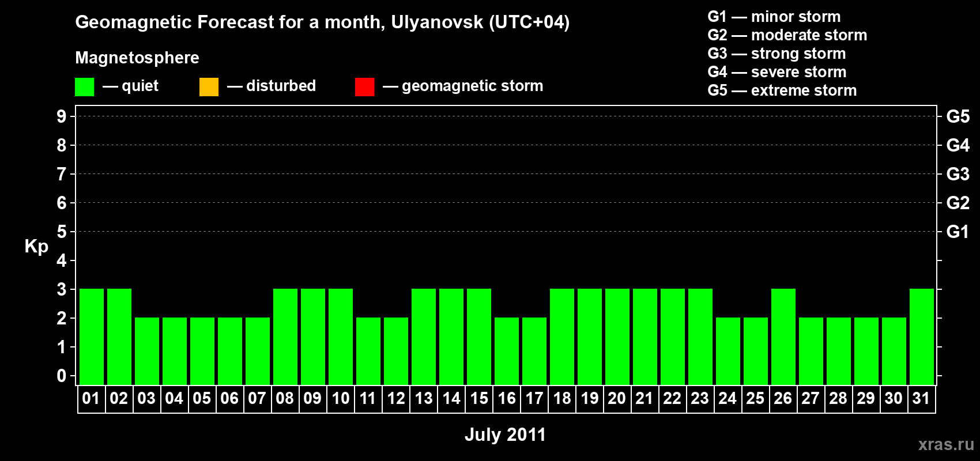Screen dimensions: 980x461
Task: Click the Kp value 5 tick label
Action: pyautogui.click(x=62, y=232)
